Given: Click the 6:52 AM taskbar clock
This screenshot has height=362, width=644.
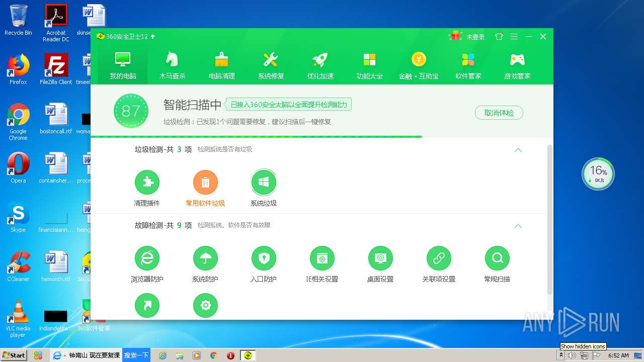Looking at the screenshot, I should point(618,355).
